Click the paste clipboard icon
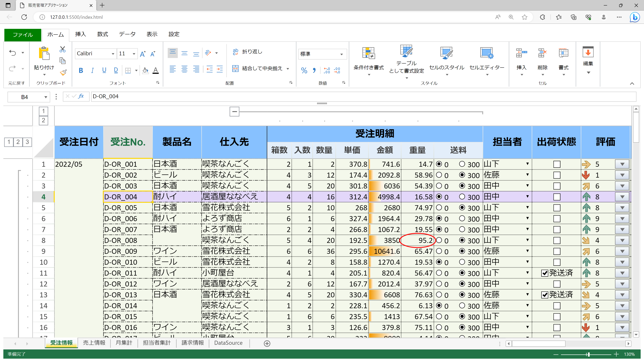Image resolution: width=644 pixels, height=362 pixels. (44, 53)
